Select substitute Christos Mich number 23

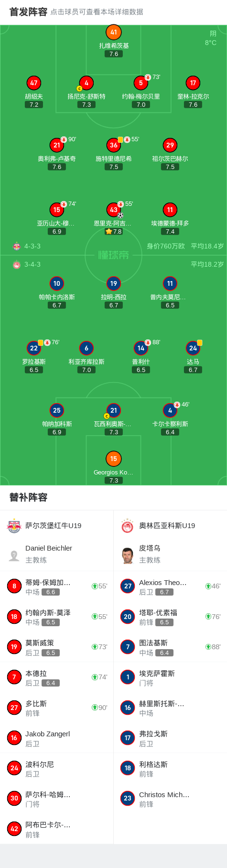pos(170,799)
